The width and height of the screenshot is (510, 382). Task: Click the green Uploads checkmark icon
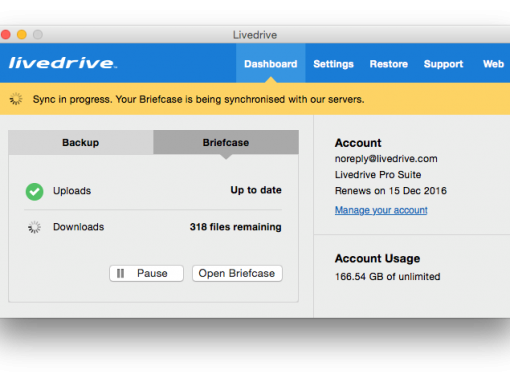point(35,192)
